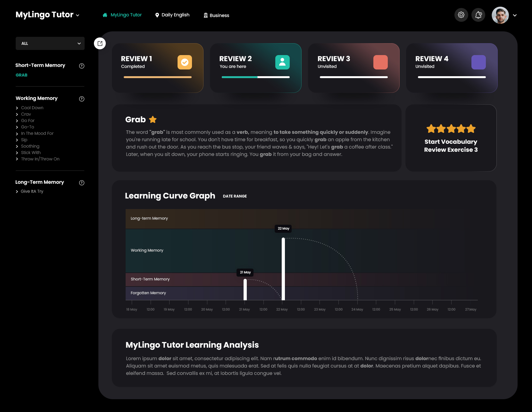Open Give ItA Try entry
The image size is (532, 412).
click(29, 191)
